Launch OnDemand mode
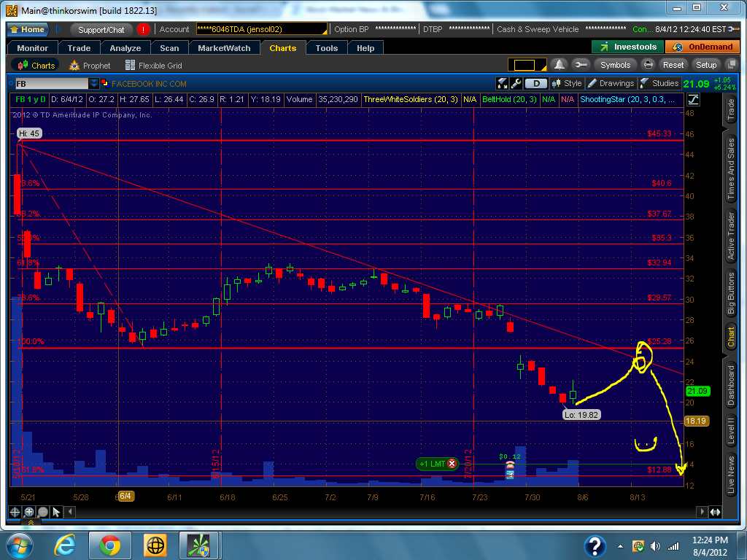 (703, 47)
